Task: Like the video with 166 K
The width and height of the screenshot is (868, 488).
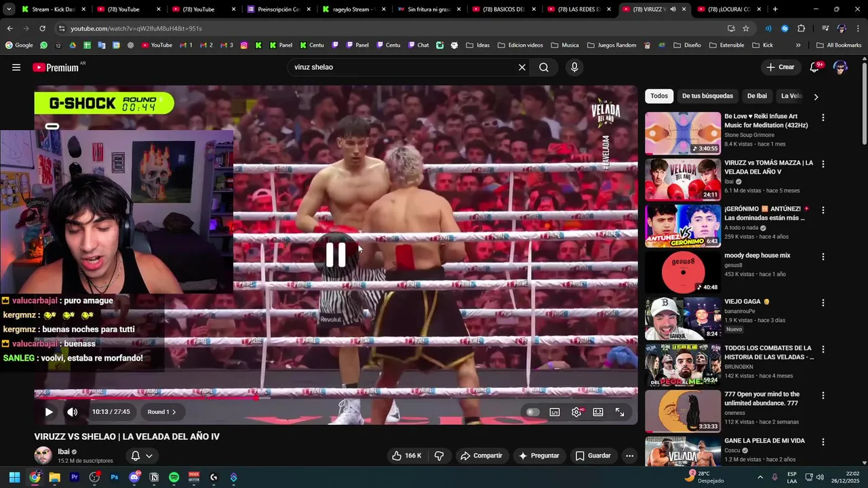Action: (406, 455)
